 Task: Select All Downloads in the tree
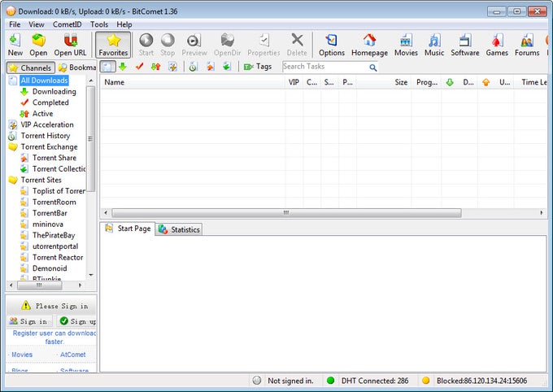[x=44, y=81]
